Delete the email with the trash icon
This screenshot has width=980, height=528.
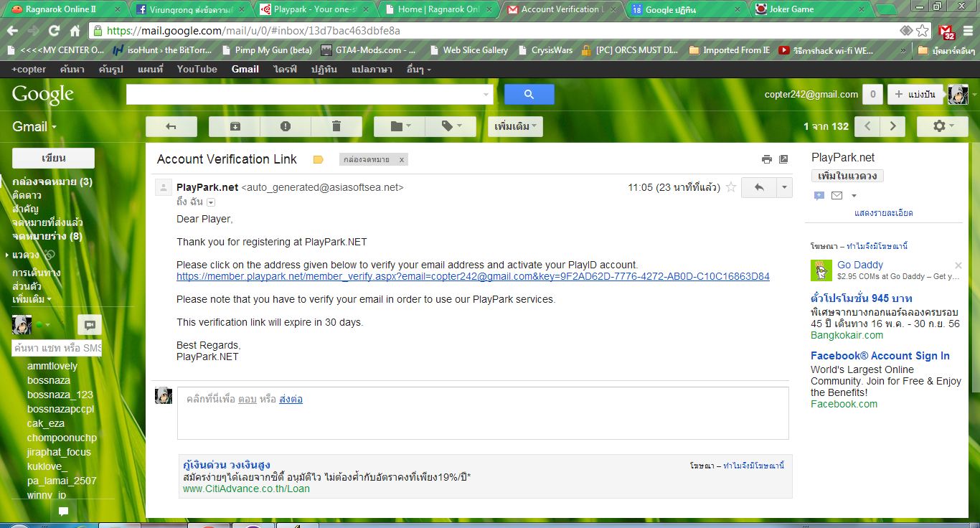[336, 126]
